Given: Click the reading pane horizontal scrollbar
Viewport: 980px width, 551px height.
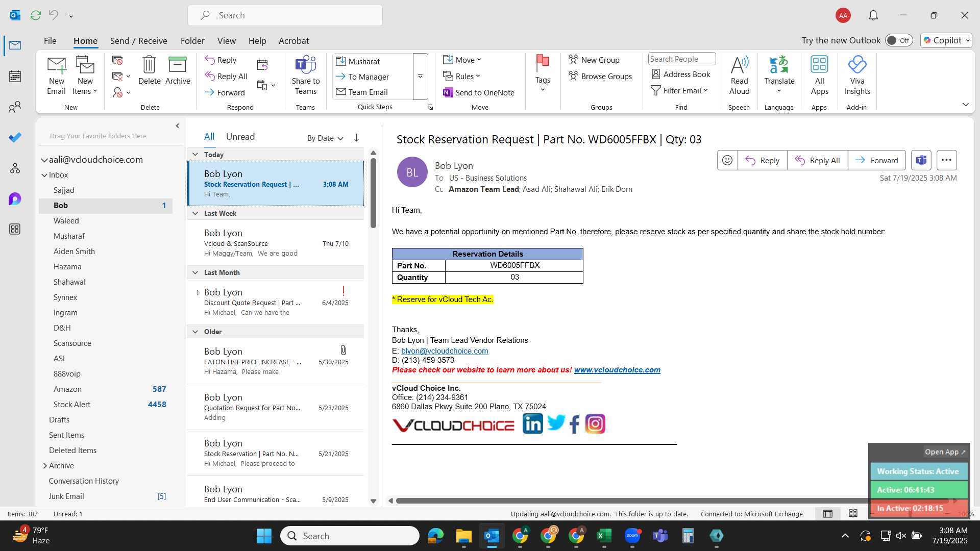Looking at the screenshot, I should point(671,500).
